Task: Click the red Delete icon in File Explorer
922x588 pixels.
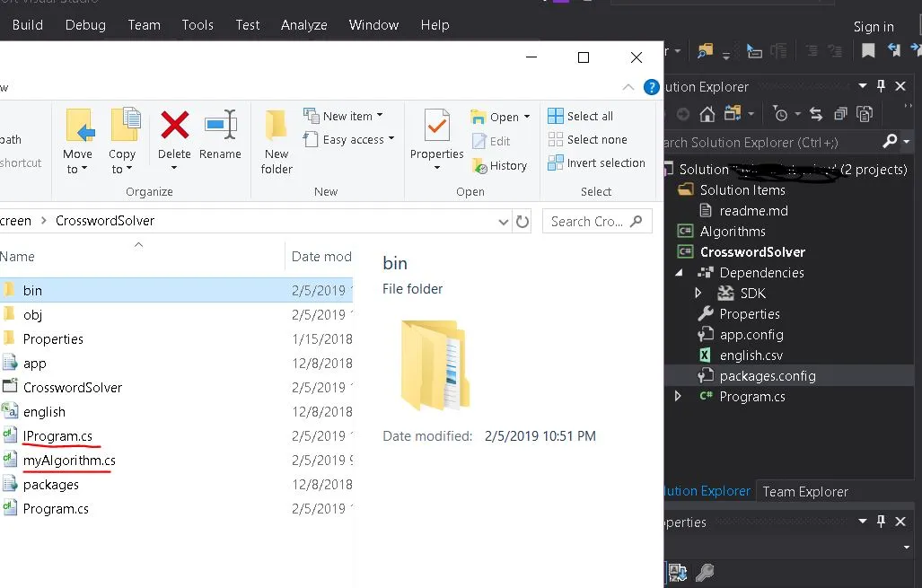Action: [175, 125]
